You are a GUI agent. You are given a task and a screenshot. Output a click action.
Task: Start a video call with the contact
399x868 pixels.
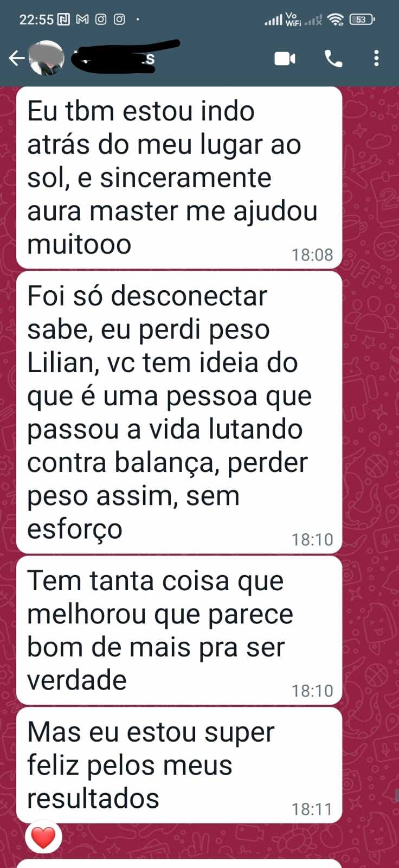tap(285, 58)
